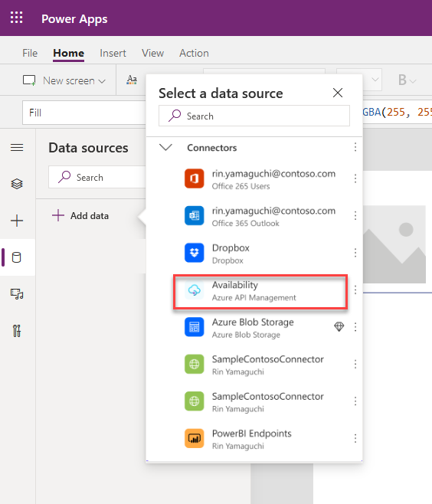Viewport: 432px width, 504px height.
Task: Open more options for Office 365 Users
Action: pyautogui.click(x=355, y=178)
